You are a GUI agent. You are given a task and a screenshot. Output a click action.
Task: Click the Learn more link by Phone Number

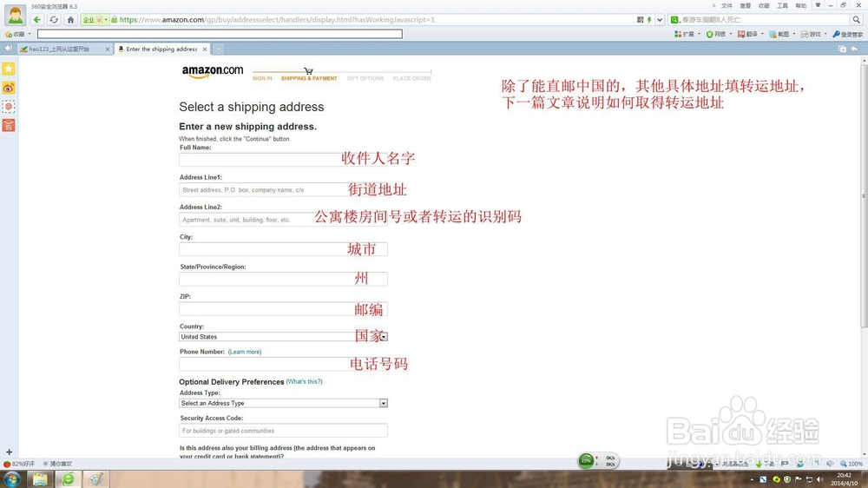tap(245, 352)
